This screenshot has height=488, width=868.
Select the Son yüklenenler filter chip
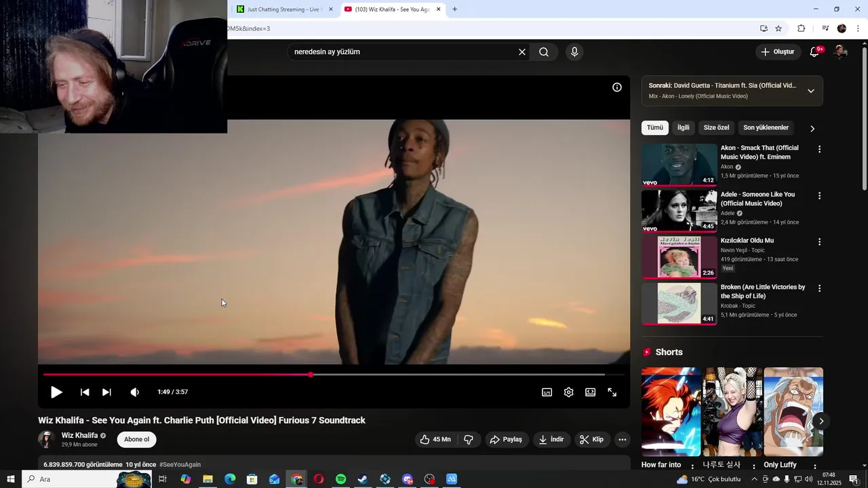click(766, 127)
